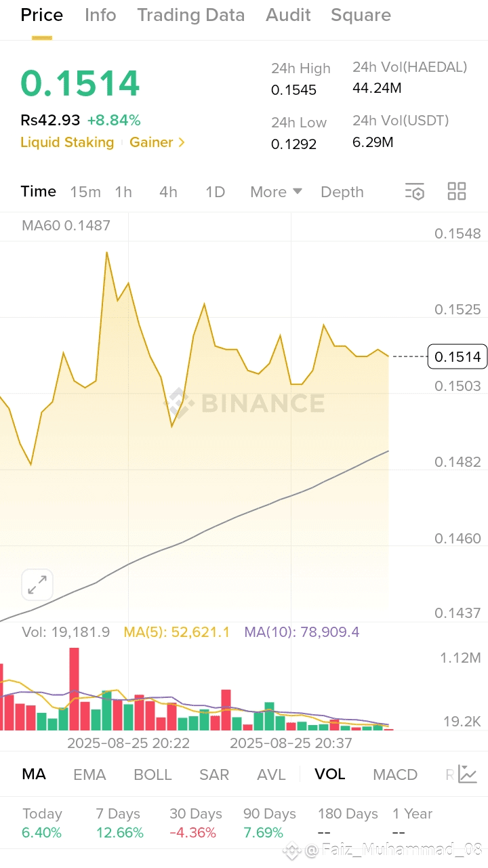Open the Liquid Staking tag link
Screen dimensions: 488x868
pos(67,142)
